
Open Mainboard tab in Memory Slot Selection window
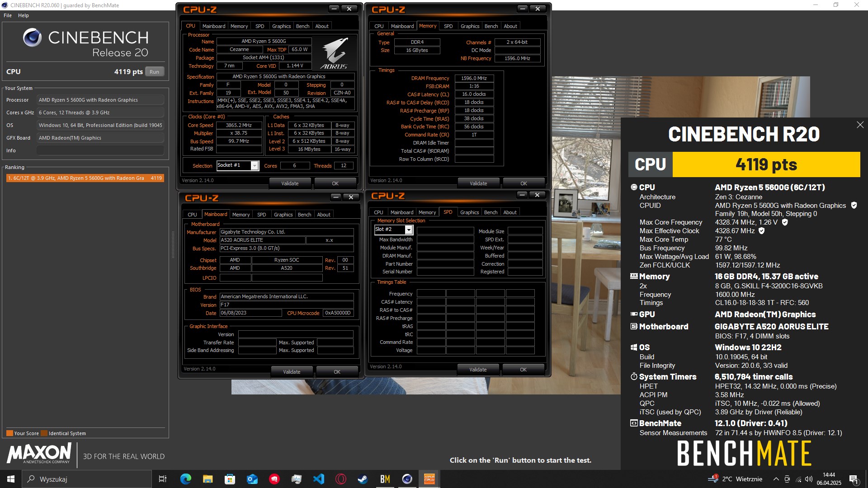tap(402, 212)
